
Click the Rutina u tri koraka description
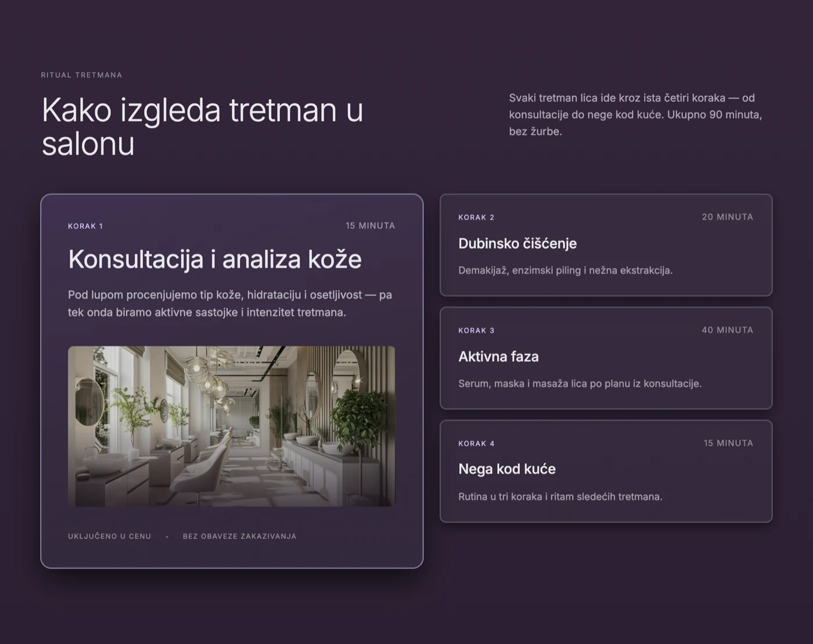pyautogui.click(x=560, y=497)
